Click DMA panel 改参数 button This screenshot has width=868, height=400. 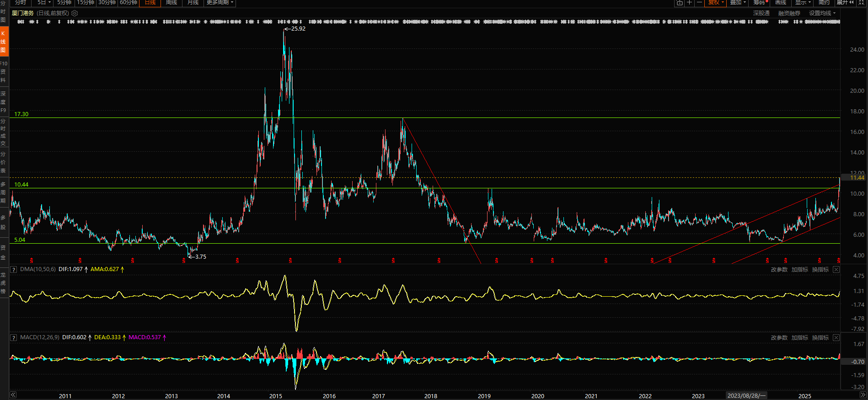pyautogui.click(x=779, y=270)
